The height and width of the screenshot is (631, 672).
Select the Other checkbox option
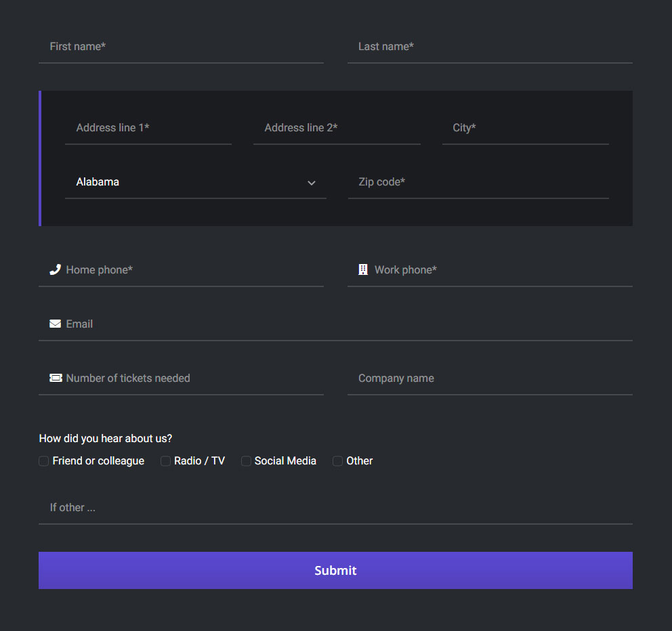pos(337,461)
